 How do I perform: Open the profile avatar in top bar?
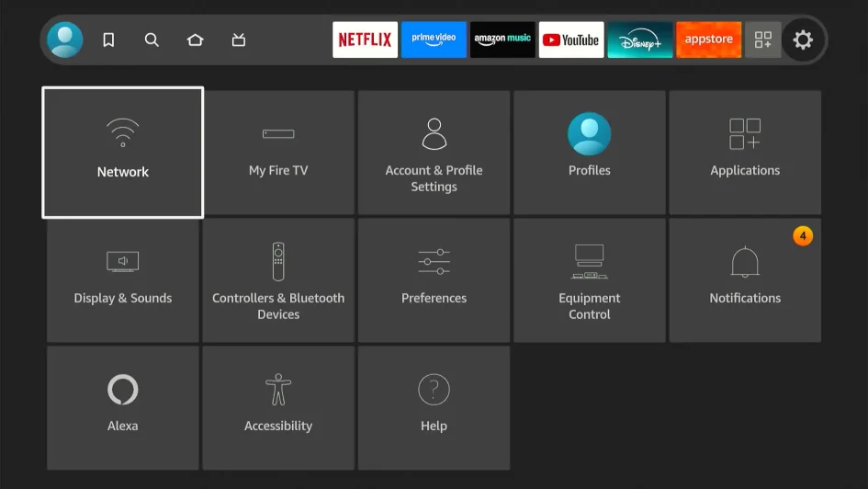(x=65, y=40)
